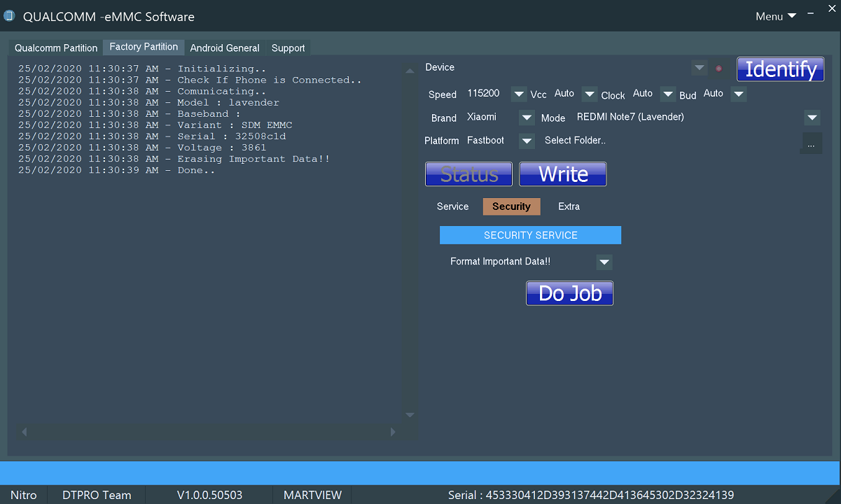Click the long Serial number in status bar

(x=591, y=495)
